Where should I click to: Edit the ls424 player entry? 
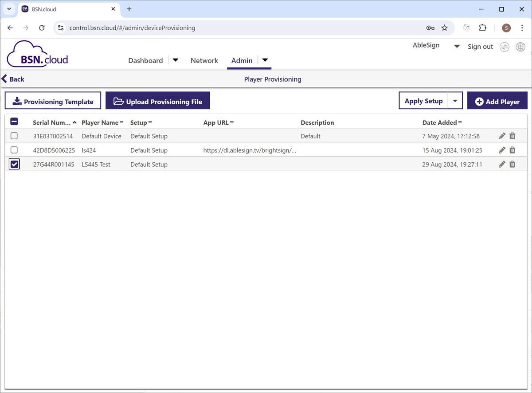(x=501, y=150)
